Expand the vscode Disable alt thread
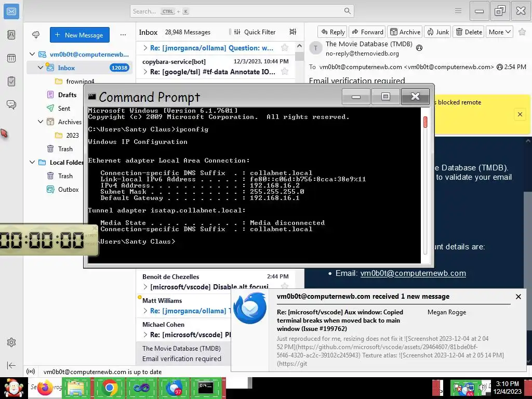This screenshot has height=399, width=532. (x=145, y=287)
